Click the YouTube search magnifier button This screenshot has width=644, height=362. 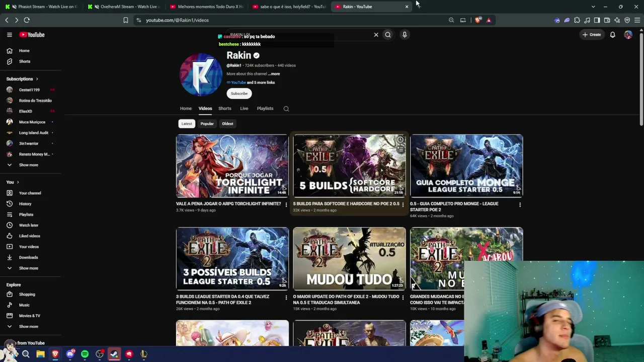click(388, 35)
